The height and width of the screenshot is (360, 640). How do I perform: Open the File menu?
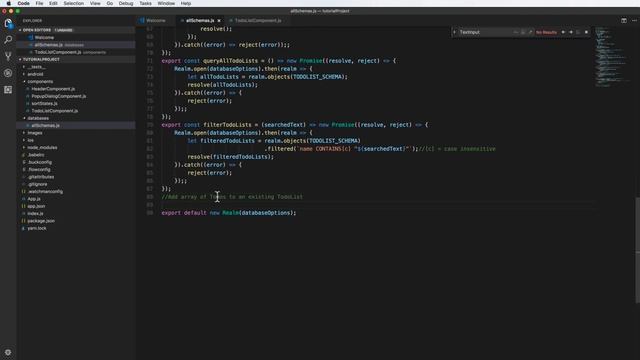click(x=39, y=3)
